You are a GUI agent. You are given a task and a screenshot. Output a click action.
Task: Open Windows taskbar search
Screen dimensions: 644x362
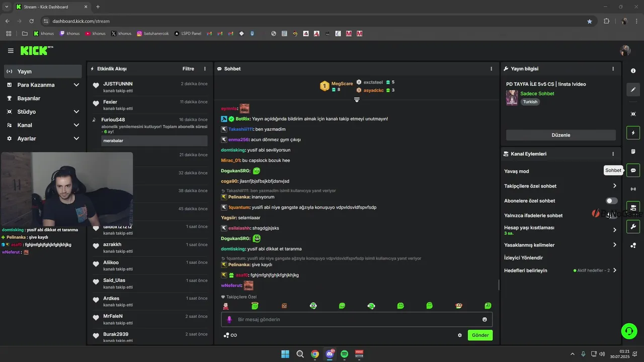tap(300, 354)
